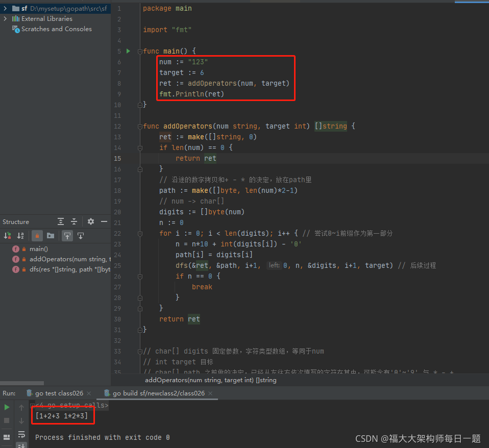
Task: Click Down the Stack Trace arrow
Action: point(21,421)
